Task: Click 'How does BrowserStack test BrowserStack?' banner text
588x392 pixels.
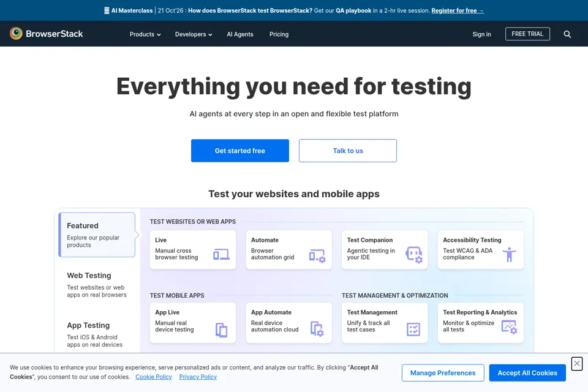Action: pos(250,10)
